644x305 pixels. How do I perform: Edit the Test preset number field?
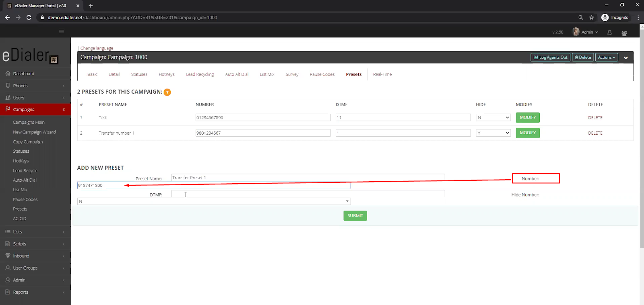point(263,117)
